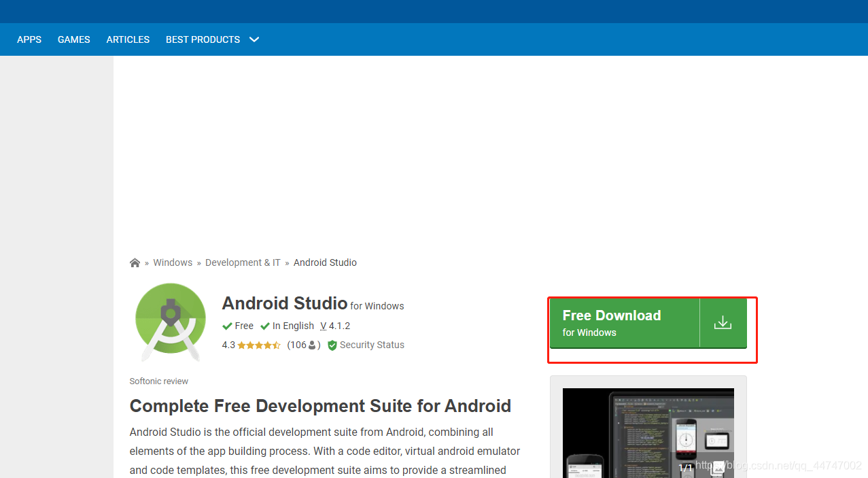
Task: Open the ARTICLES navigation item
Action: (x=128, y=39)
